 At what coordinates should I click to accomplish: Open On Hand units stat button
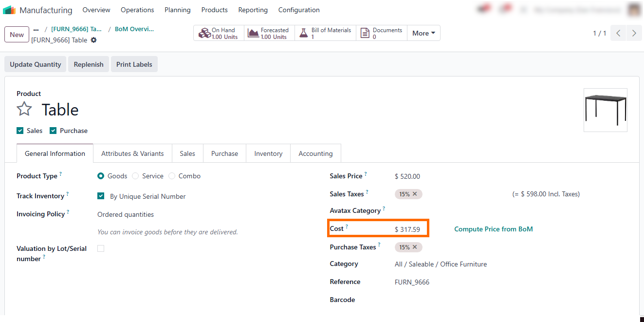[219, 33]
